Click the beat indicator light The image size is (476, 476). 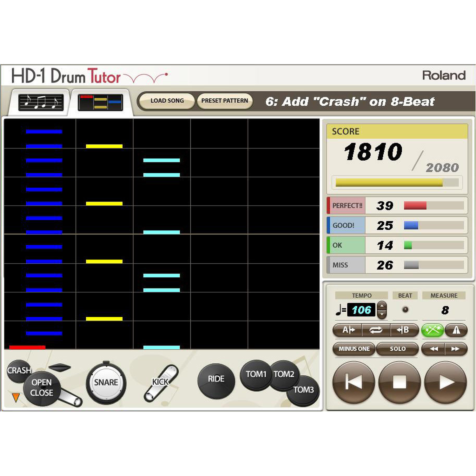click(405, 309)
